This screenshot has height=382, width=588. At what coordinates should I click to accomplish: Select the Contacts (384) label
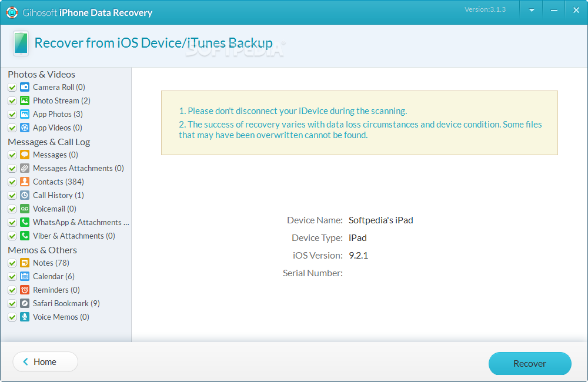(x=58, y=182)
